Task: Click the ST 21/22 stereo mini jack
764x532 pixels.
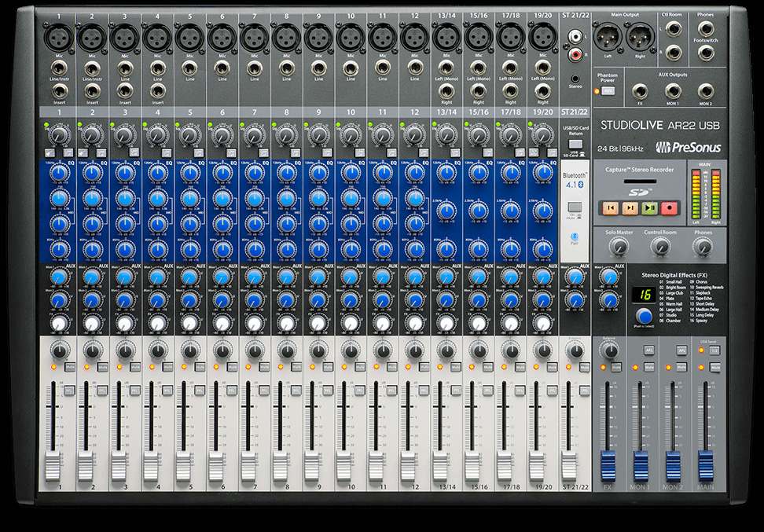Action: pos(575,79)
